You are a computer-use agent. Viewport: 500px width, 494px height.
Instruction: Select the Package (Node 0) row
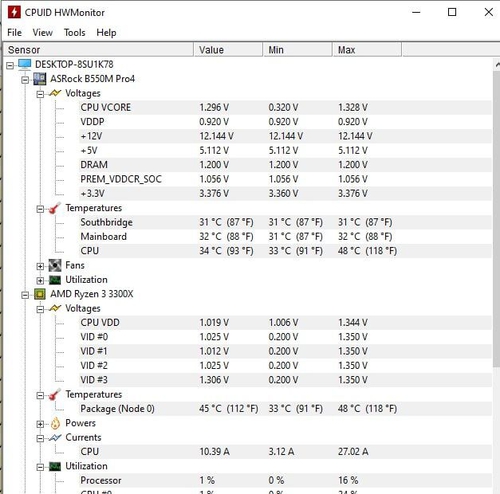click(x=285, y=409)
